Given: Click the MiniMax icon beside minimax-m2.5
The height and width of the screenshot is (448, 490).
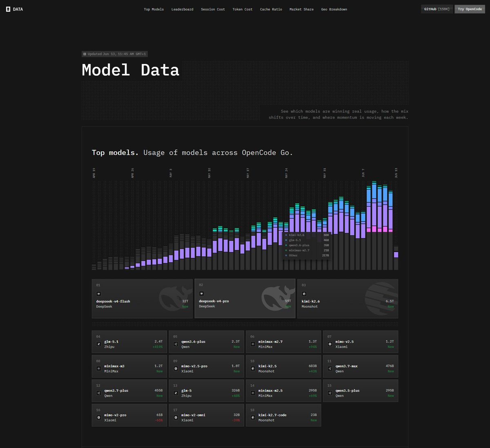Looking at the screenshot, I should (x=253, y=393).
